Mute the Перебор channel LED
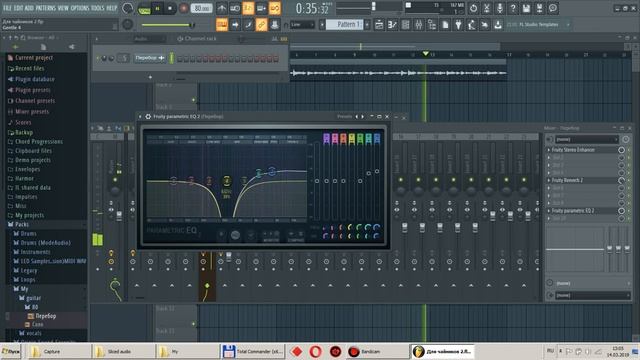 point(98,58)
